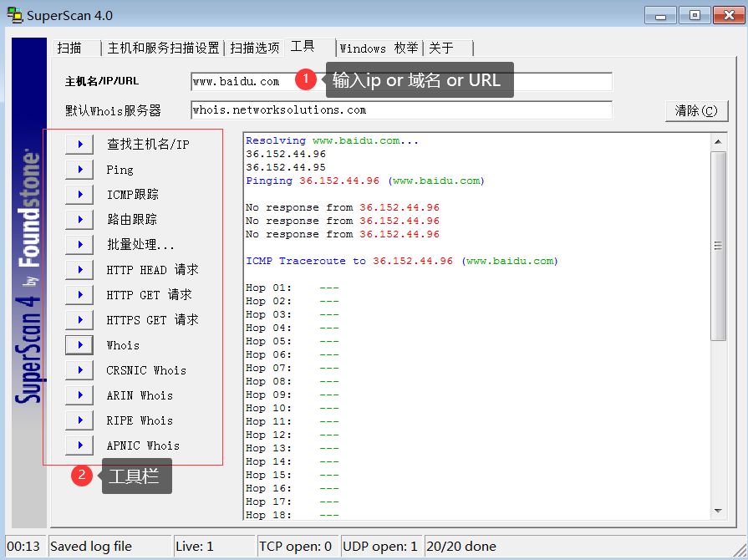Open 批量处理... arrow button
This screenshot has width=748, height=560.
pos(79,245)
